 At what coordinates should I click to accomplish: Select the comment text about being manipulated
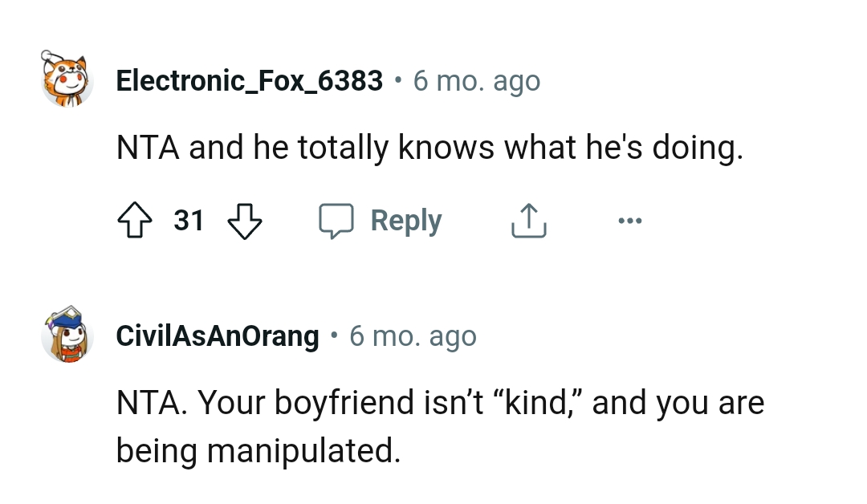pyautogui.click(x=440, y=425)
